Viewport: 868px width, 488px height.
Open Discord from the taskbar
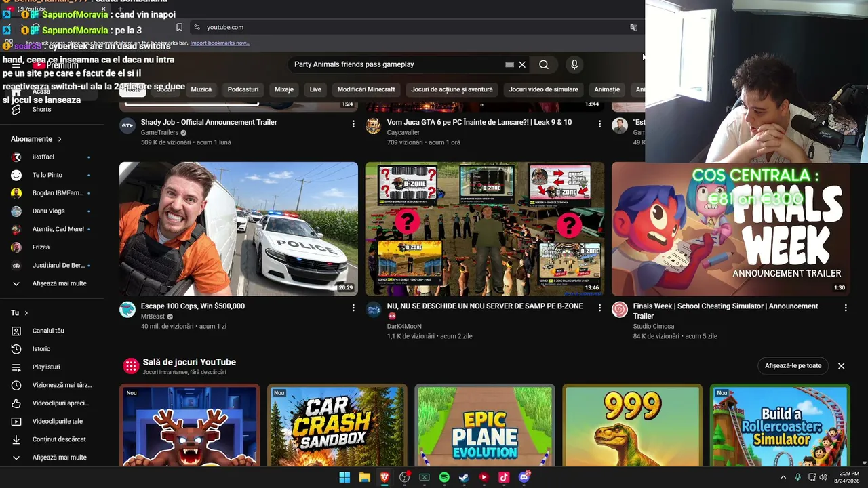(524, 477)
